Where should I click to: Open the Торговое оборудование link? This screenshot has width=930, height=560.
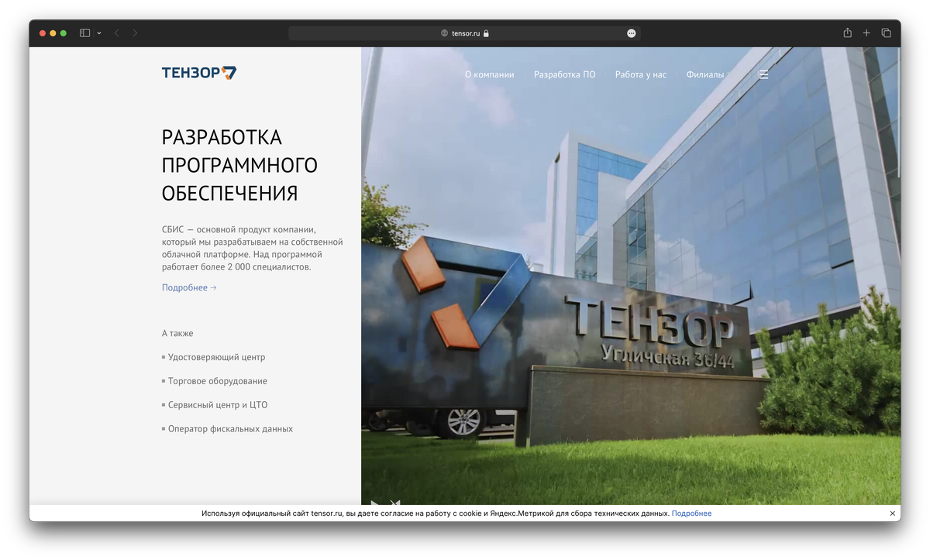tap(218, 381)
